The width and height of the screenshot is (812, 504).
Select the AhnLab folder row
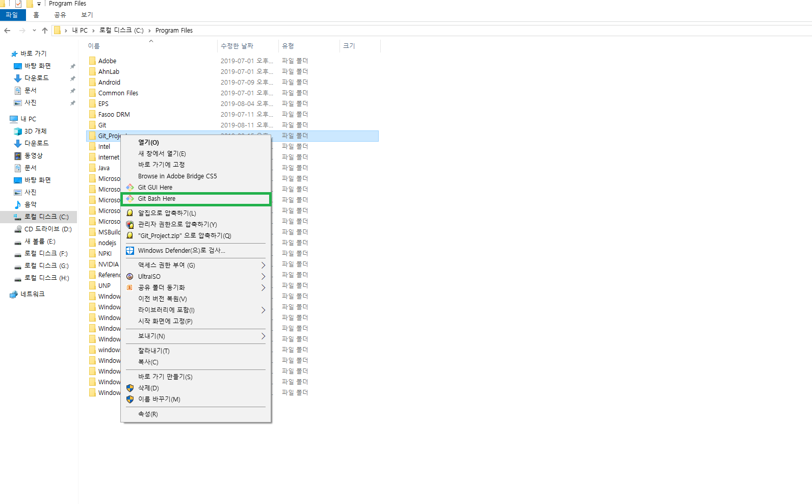(x=232, y=71)
